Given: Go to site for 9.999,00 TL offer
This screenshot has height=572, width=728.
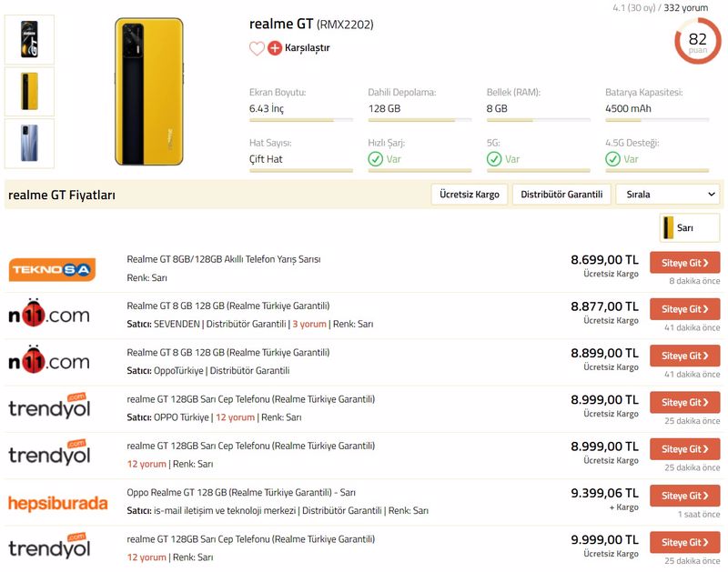Looking at the screenshot, I should [x=685, y=542].
